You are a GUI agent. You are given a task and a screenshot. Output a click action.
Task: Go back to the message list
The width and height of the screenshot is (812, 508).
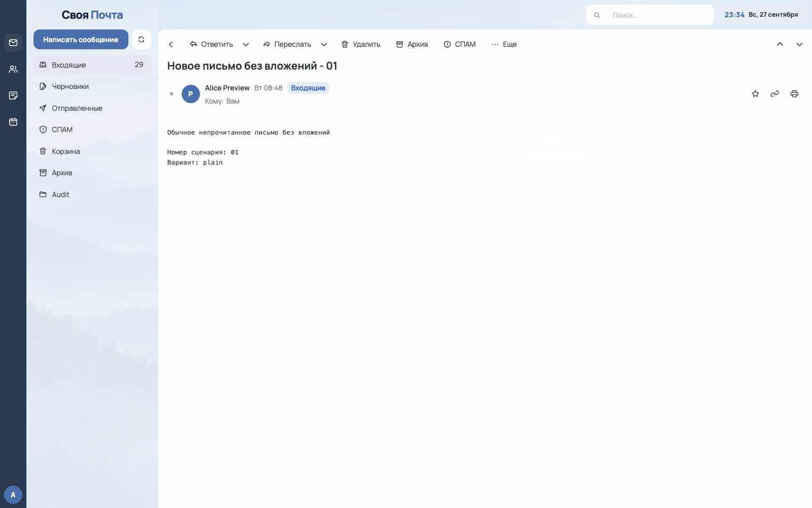coord(171,44)
